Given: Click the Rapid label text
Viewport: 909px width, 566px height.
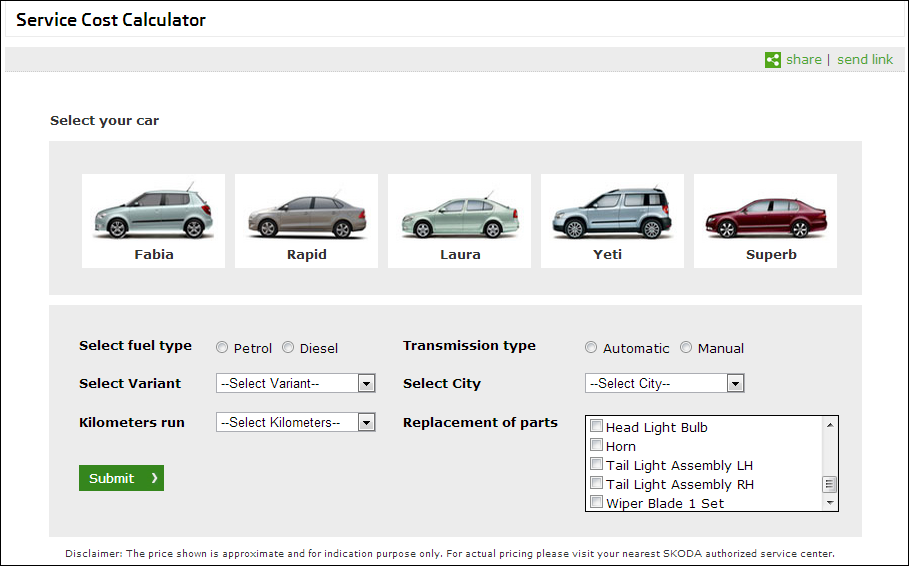Looking at the screenshot, I should pyautogui.click(x=307, y=255).
